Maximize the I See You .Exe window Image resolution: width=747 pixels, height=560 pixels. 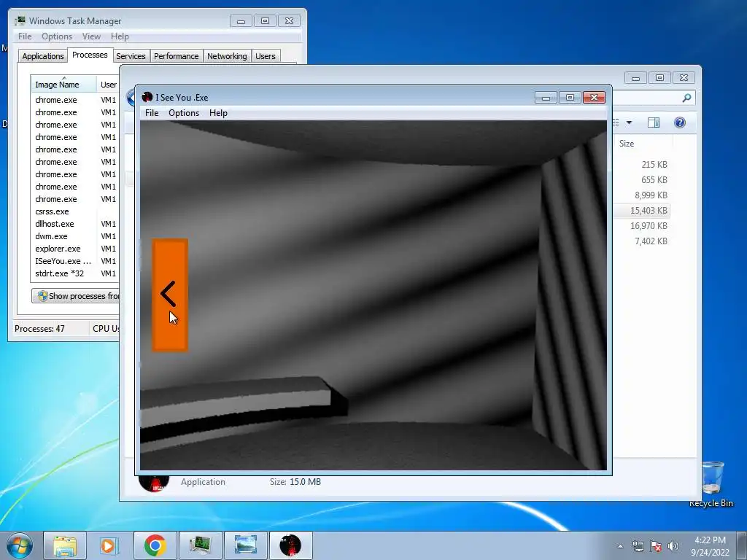(570, 98)
